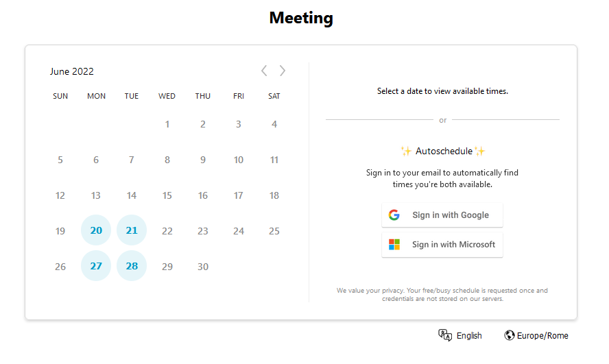Viewport: 609px width, 364px height.
Task: Choose available date June 27
Action: pyautogui.click(x=96, y=266)
